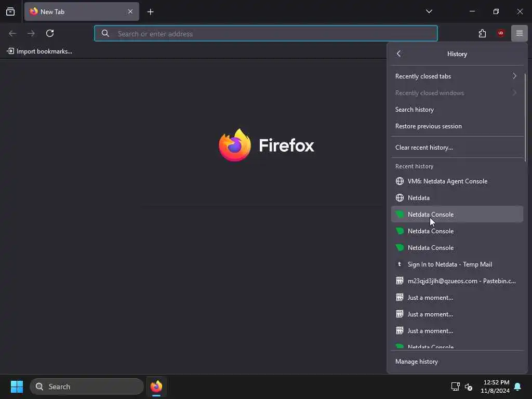Screen dimensions: 532x399
Task: Open Search history
Action: point(457,109)
